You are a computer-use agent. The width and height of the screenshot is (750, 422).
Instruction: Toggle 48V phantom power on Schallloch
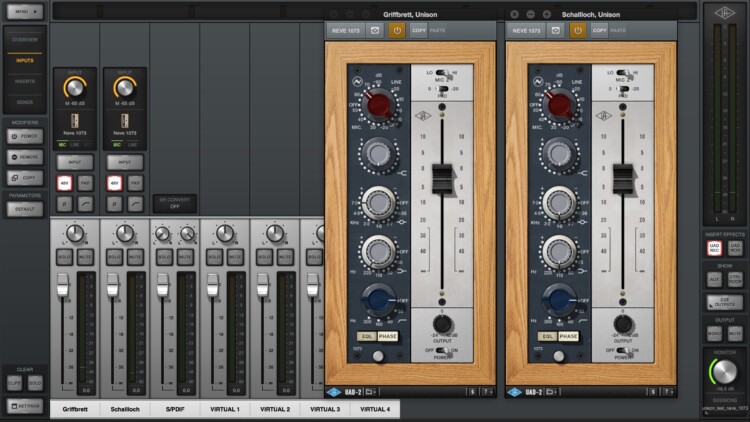tap(114, 183)
